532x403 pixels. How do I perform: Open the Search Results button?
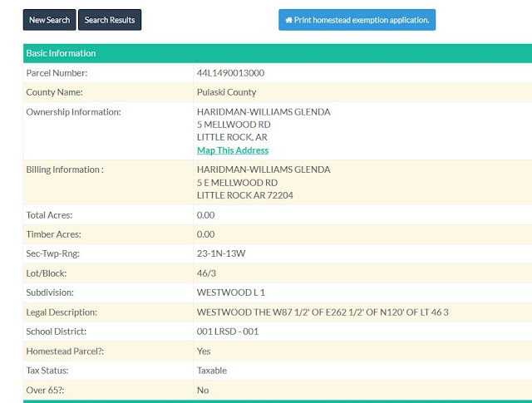110,20
